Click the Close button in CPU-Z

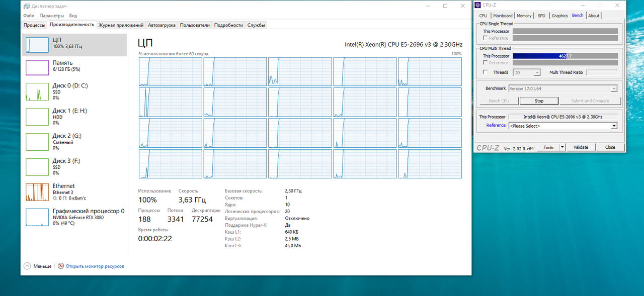(610, 147)
